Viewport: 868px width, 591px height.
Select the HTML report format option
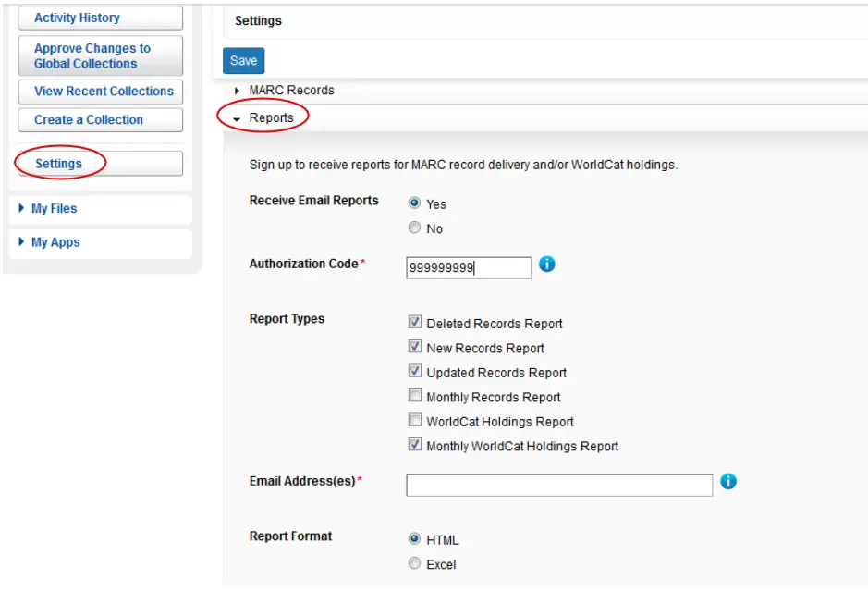click(415, 539)
